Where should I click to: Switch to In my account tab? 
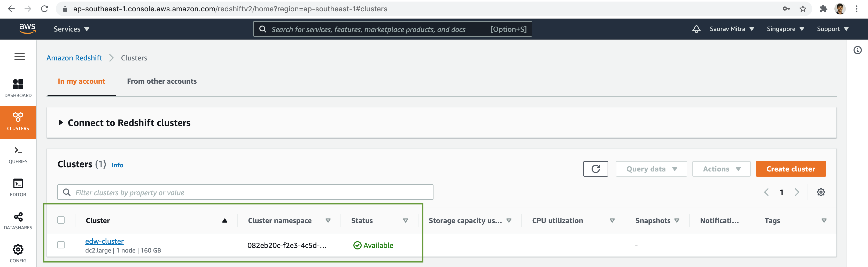[82, 81]
